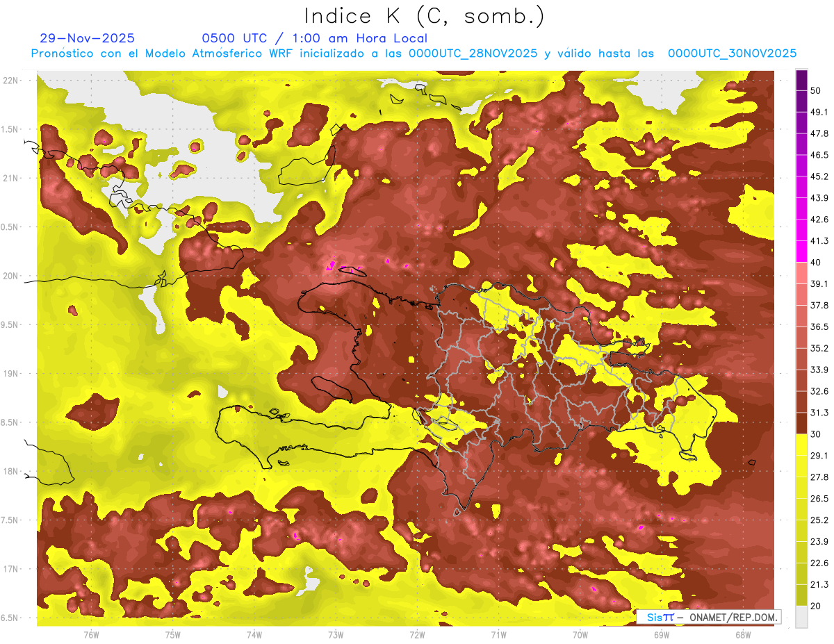Click the '7.5N' latitude tick label

(10, 520)
